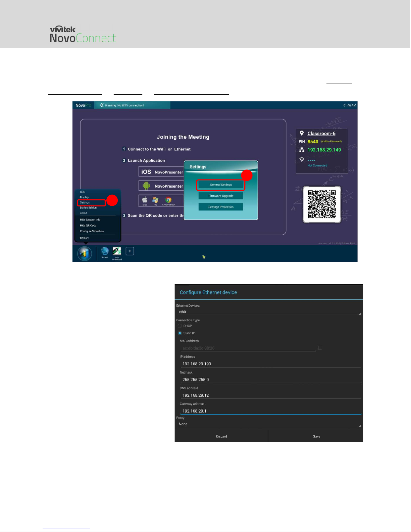This screenshot has height=532, width=411.
Task: Open the Ethernet Devices eth0 dropdown
Action: click(269, 312)
